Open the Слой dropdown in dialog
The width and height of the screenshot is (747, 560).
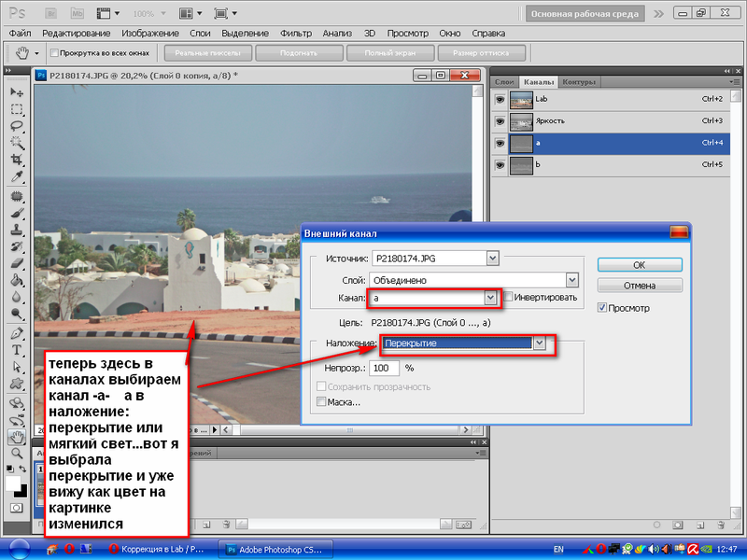[x=572, y=280]
